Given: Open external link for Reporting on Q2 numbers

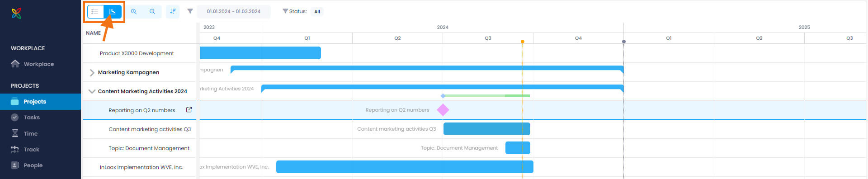Looking at the screenshot, I should (x=189, y=110).
